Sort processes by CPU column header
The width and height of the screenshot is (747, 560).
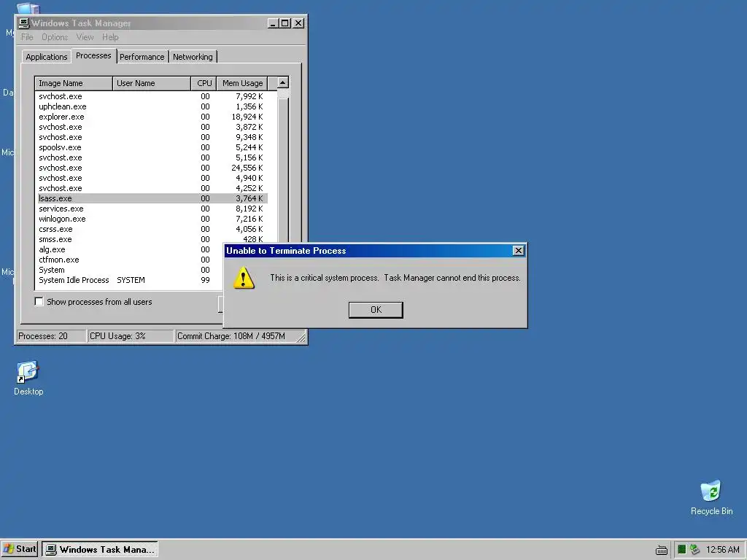tap(204, 83)
